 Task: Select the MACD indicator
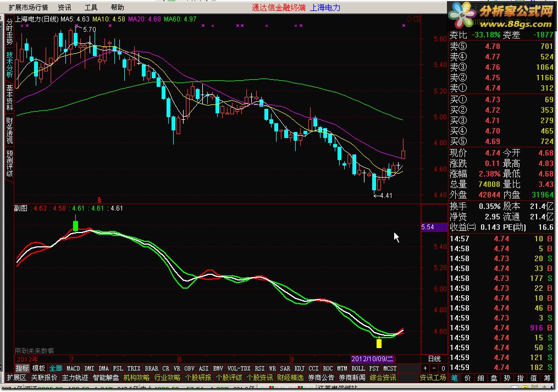coord(73,368)
